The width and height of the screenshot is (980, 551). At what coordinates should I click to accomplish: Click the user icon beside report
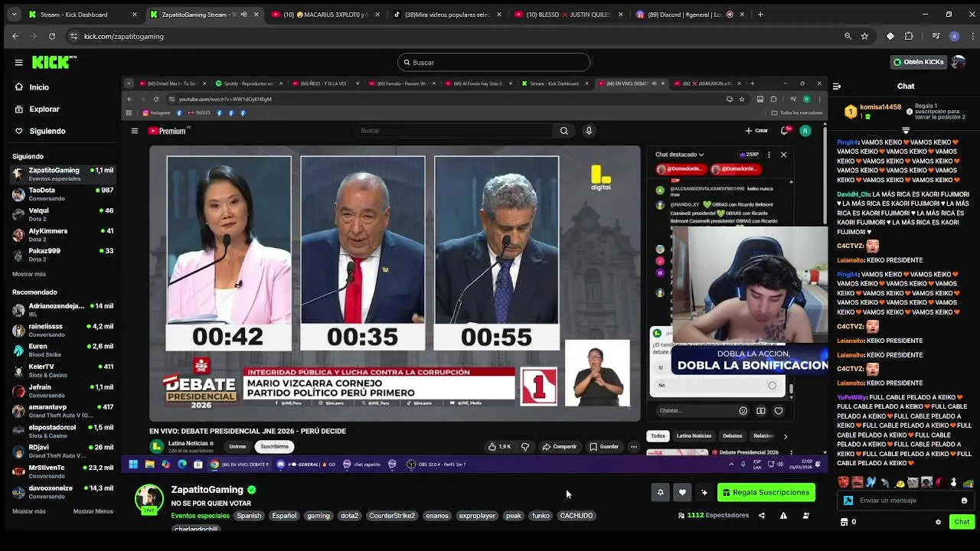(805, 516)
